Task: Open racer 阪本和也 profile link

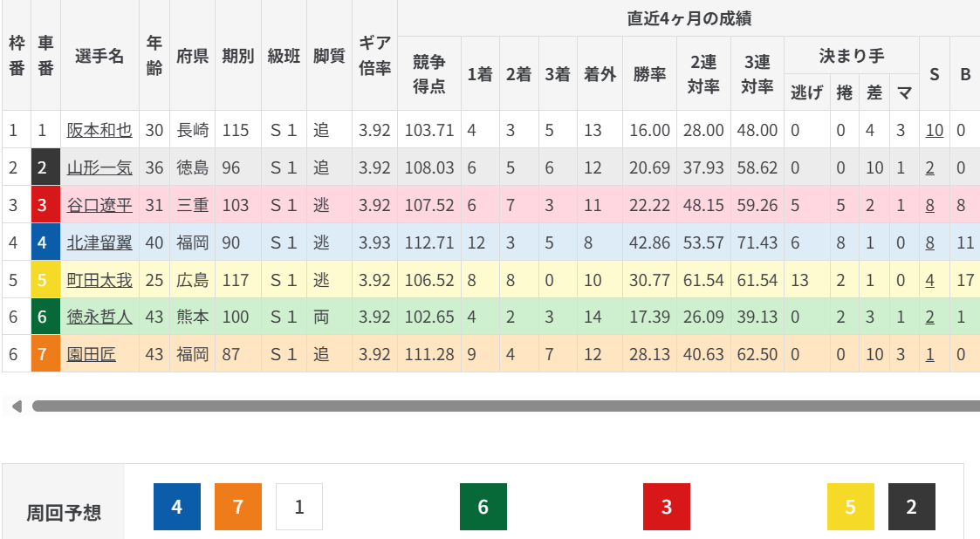Action: tap(99, 130)
